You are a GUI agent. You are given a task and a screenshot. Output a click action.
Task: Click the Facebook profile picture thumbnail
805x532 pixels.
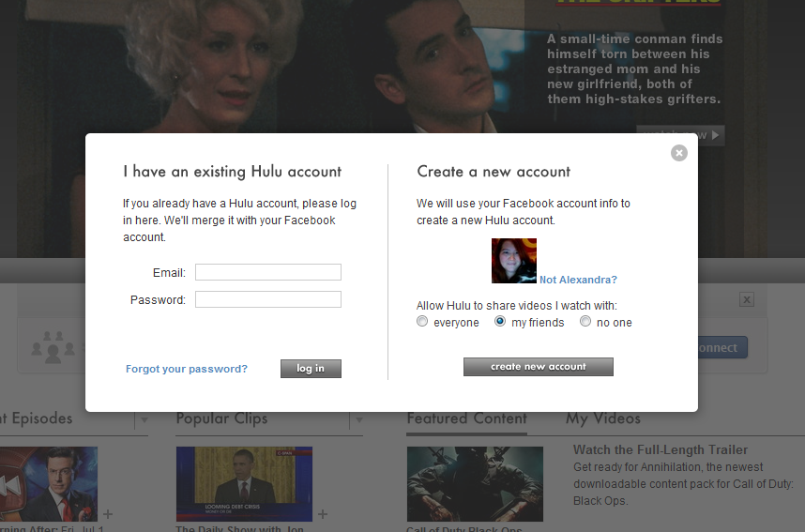coord(514,261)
